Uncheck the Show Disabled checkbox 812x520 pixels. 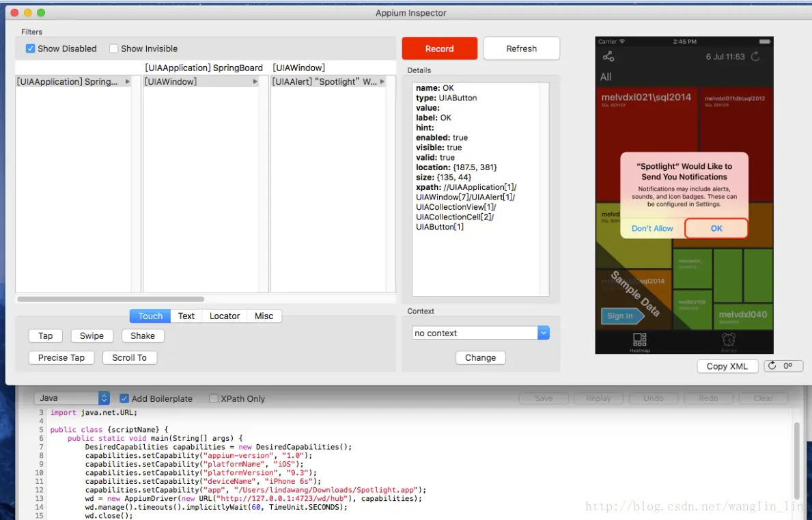(x=31, y=49)
